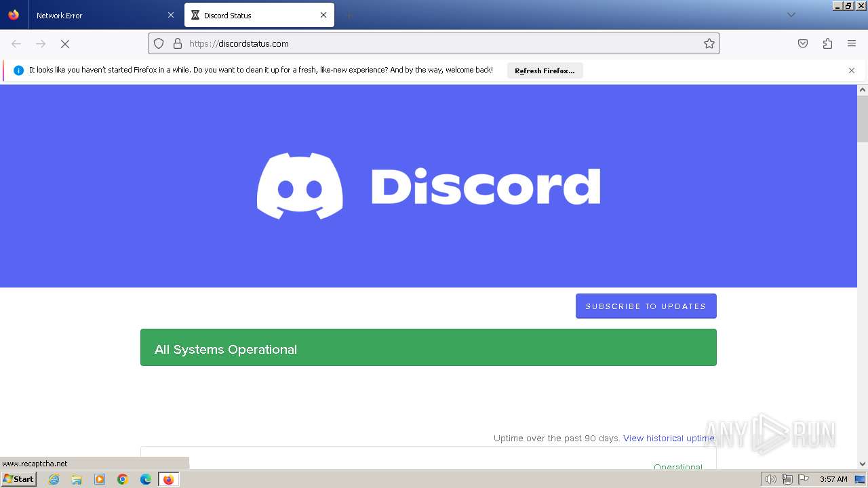The height and width of the screenshot is (488, 868).
Task: Open the network tray icon
Action: tap(787, 479)
